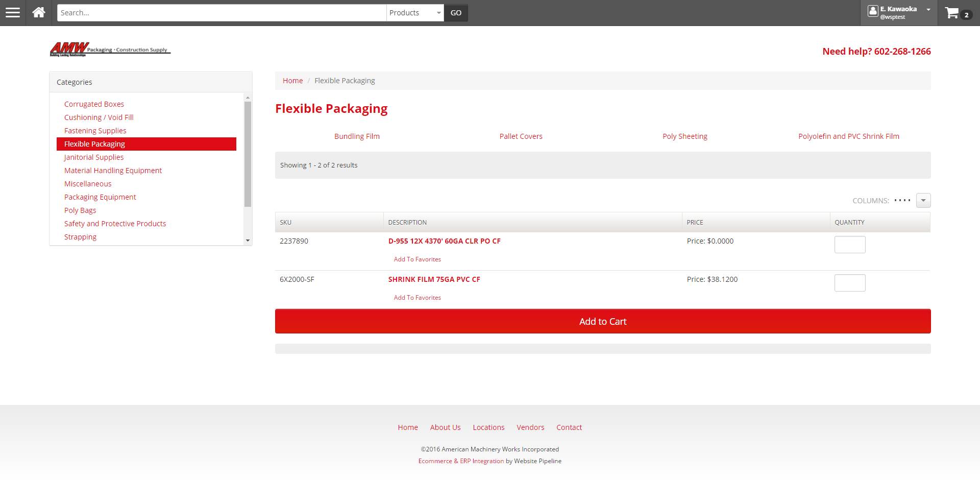Open the COLUMNS display options
980x480 pixels.
pos(870,200)
